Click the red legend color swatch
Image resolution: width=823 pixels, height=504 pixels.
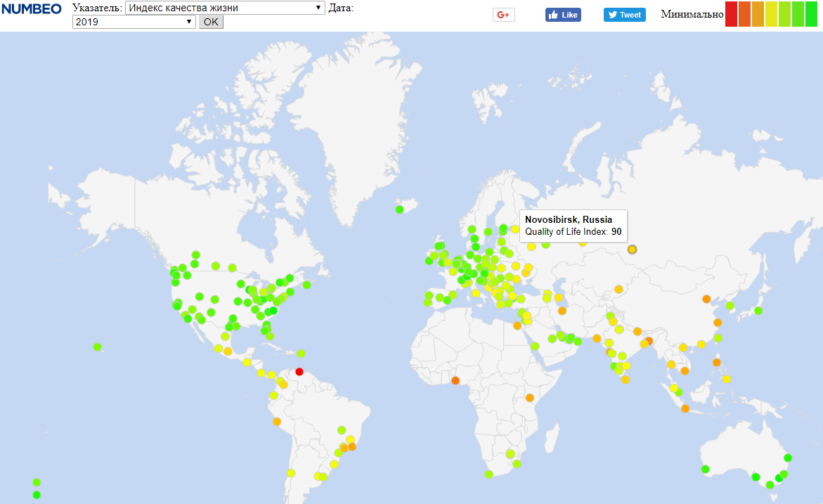[x=731, y=14]
